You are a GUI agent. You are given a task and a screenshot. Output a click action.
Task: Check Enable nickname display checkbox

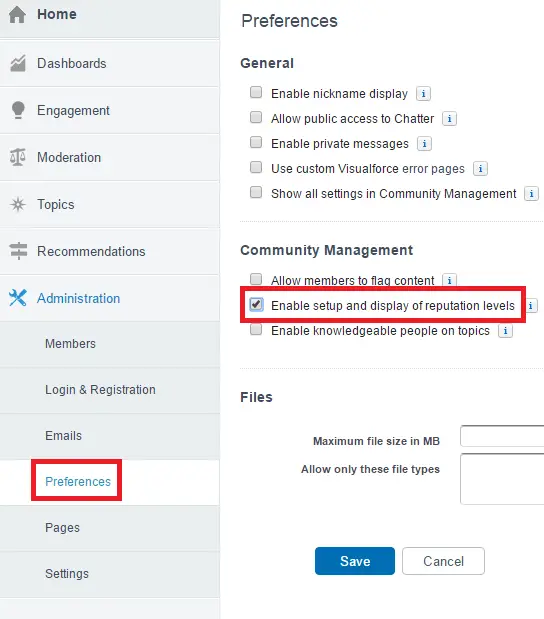click(x=256, y=92)
